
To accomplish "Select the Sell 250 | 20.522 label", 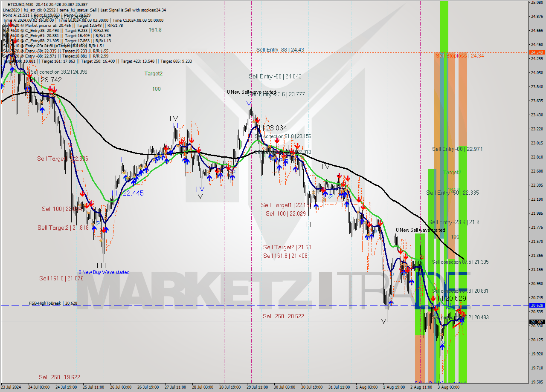I will click(x=283, y=316).
